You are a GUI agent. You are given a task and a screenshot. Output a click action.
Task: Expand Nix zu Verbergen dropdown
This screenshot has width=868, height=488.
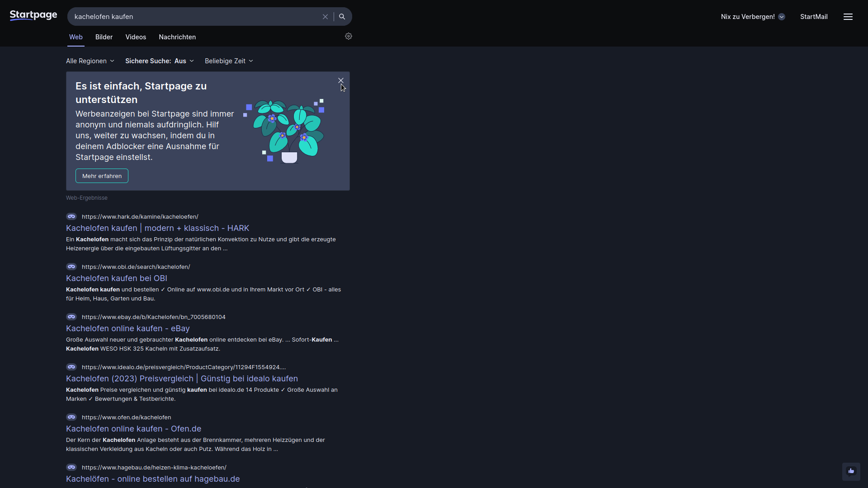pos(753,17)
